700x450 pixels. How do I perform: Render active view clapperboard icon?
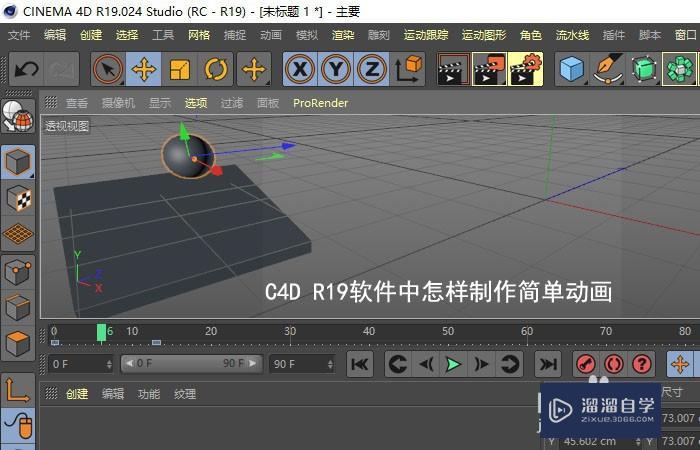point(454,69)
